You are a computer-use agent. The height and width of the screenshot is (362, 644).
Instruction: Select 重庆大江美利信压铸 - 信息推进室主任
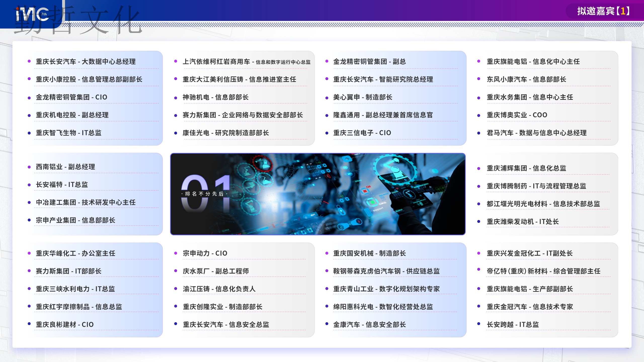pyautogui.click(x=239, y=79)
